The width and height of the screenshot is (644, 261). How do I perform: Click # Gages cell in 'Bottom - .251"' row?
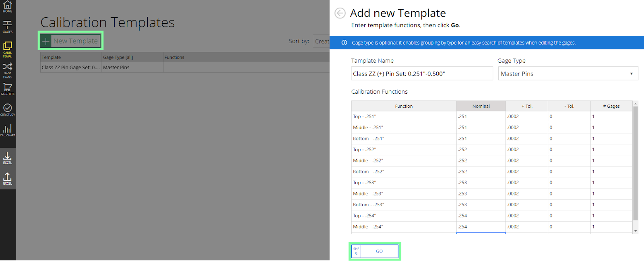point(611,138)
